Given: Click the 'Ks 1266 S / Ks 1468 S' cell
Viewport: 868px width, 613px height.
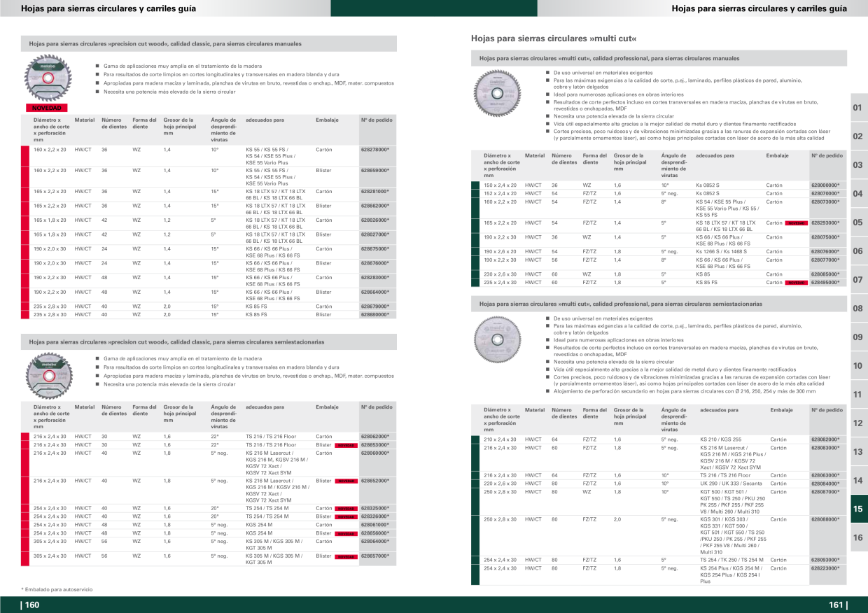Looking at the screenshot, I should pyautogui.click(x=722, y=251).
